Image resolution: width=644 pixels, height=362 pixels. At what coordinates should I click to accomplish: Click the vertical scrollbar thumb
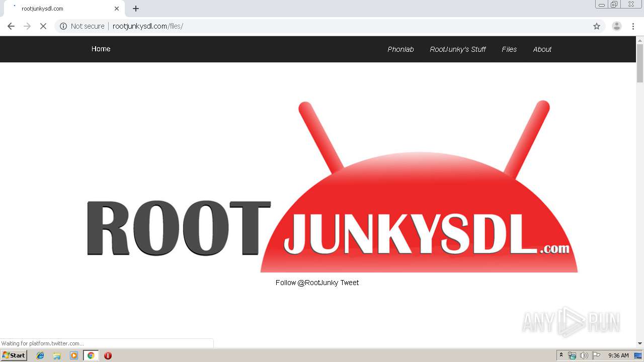tap(640, 63)
